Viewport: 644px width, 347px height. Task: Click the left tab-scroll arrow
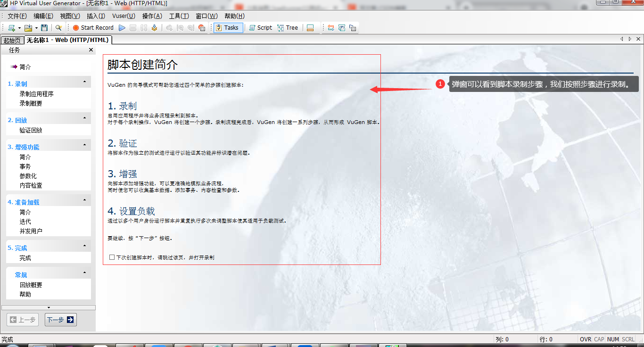(622, 39)
